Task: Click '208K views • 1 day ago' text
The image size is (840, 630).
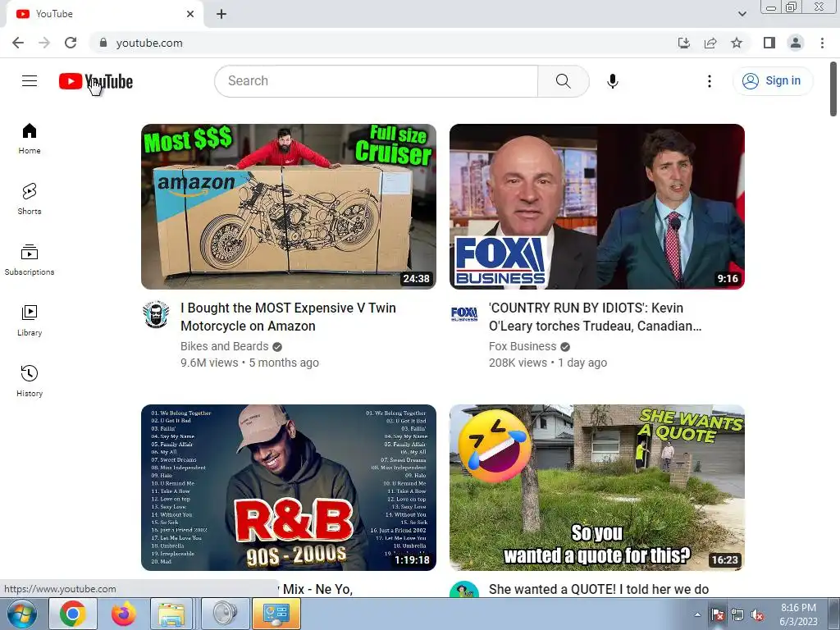Action: point(548,363)
